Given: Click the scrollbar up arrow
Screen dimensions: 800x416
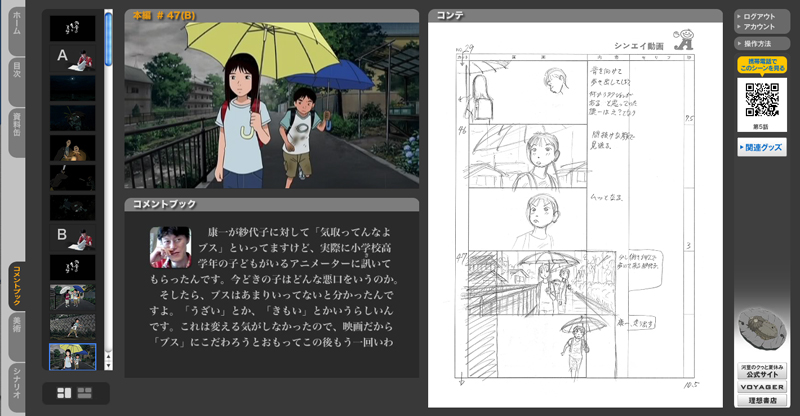Looking at the screenshot, I should (x=108, y=356).
